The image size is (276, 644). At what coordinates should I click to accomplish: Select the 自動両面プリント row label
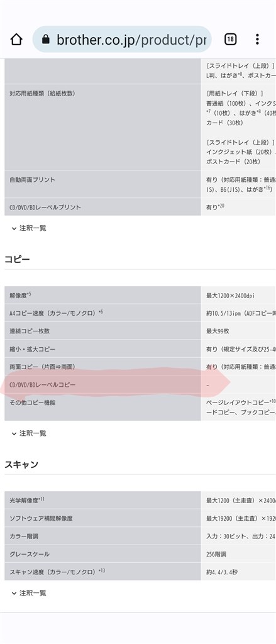(33, 180)
